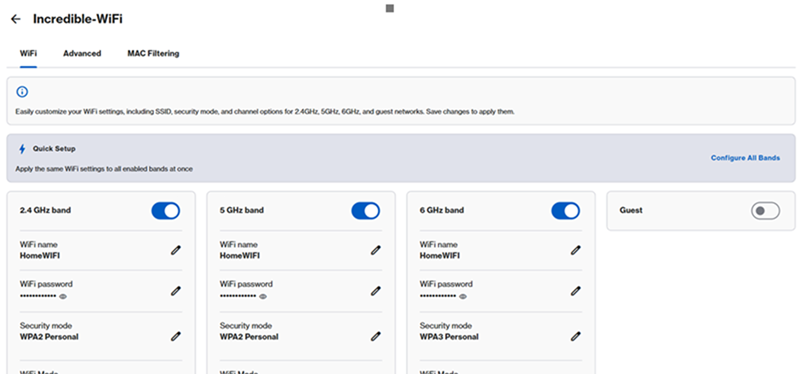Reveal the 2.4 GHz band password
Viewport: 800px width, 374px height.
[x=63, y=296]
